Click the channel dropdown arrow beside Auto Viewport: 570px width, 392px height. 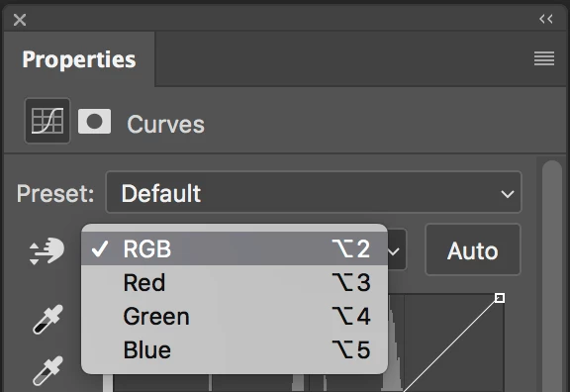click(x=396, y=250)
